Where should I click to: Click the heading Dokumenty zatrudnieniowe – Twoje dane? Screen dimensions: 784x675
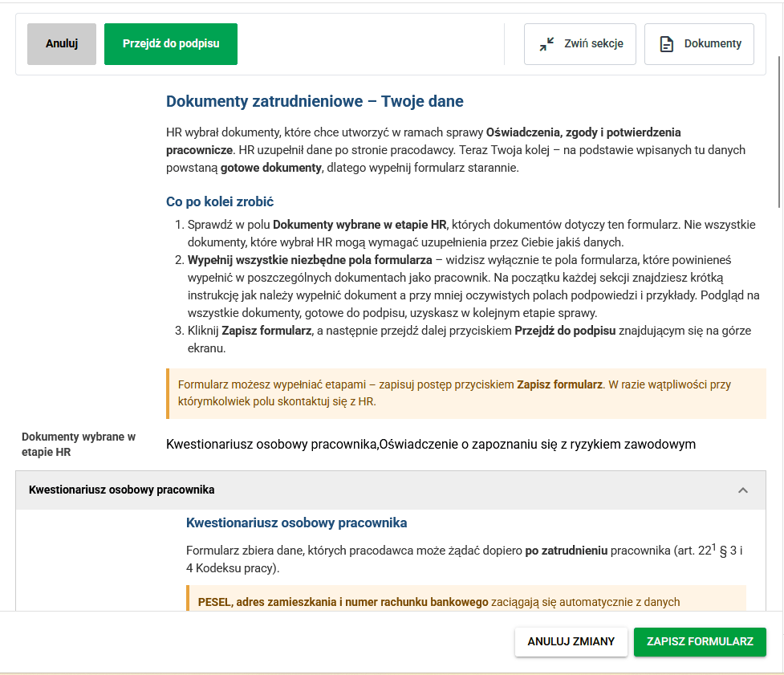coord(315,101)
